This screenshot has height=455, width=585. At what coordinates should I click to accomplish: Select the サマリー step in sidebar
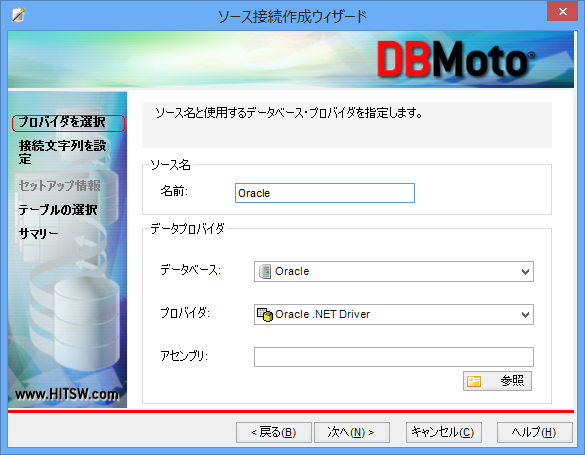39,234
